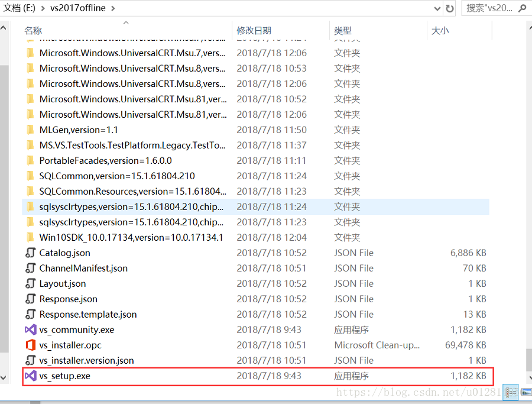Click the SQLCommon,version=15.1.61804.210 folder icon
Screen dimensions: 532x404
[31, 176]
